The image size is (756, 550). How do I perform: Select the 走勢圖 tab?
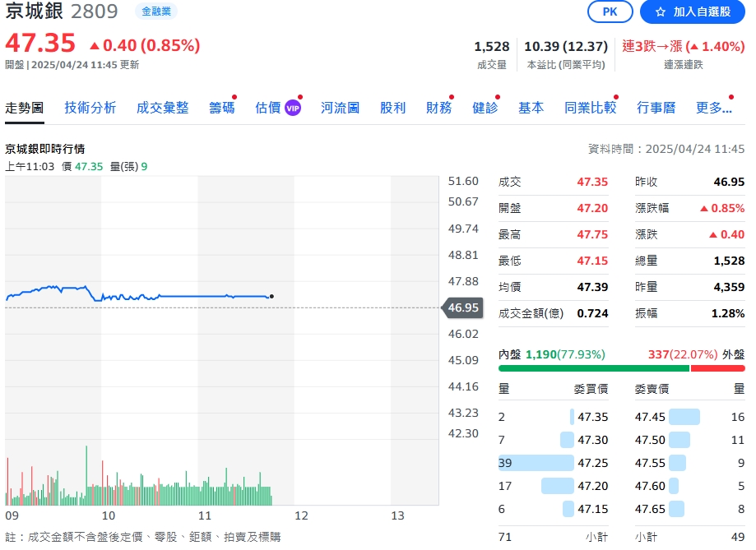tap(25, 108)
